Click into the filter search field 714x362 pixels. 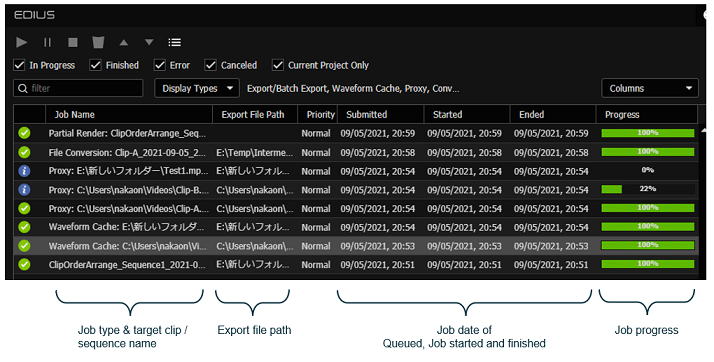pyautogui.click(x=78, y=88)
